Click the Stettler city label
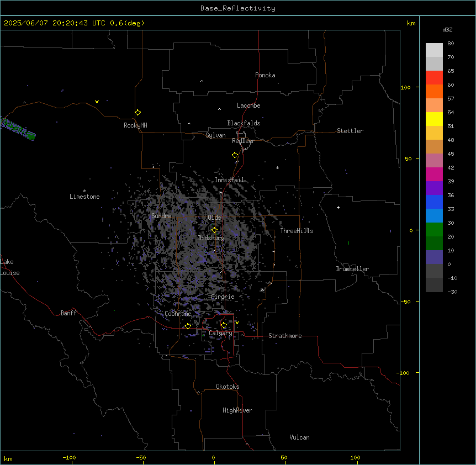The image size is (476, 465). click(350, 131)
